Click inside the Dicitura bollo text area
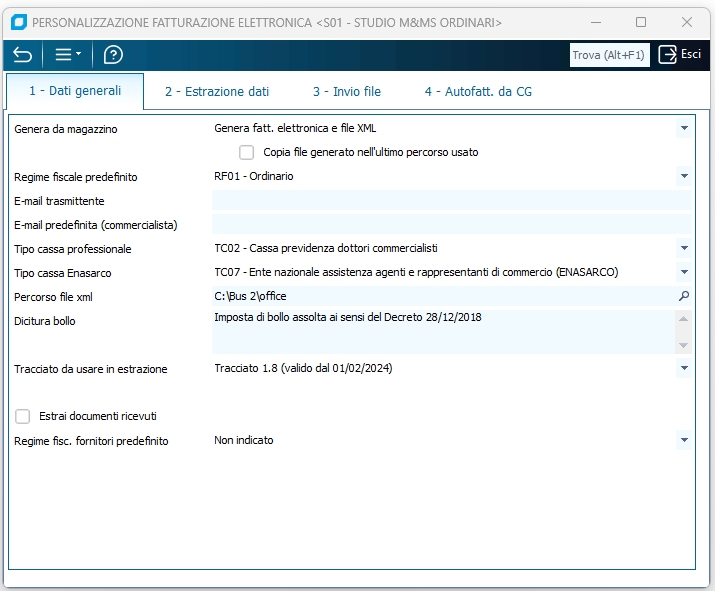The width and height of the screenshot is (715, 591). (x=443, y=332)
